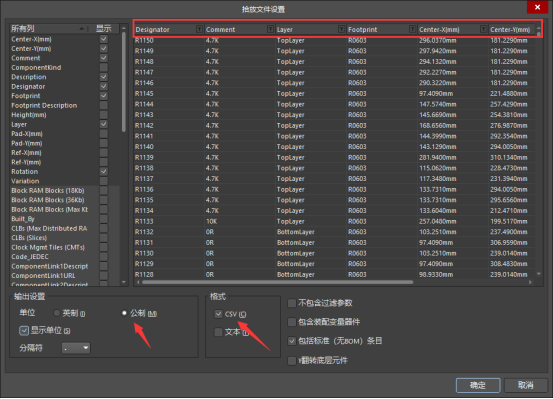The image size is (553, 399).
Task: Click the table scroll-right arrow
Action: [530, 282]
